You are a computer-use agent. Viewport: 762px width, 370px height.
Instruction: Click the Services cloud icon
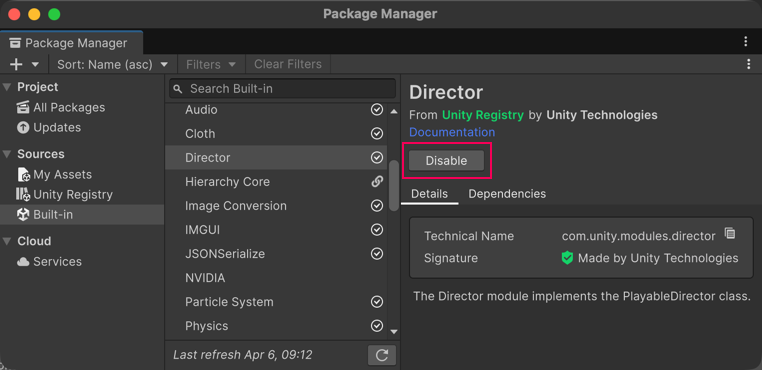pos(23,262)
